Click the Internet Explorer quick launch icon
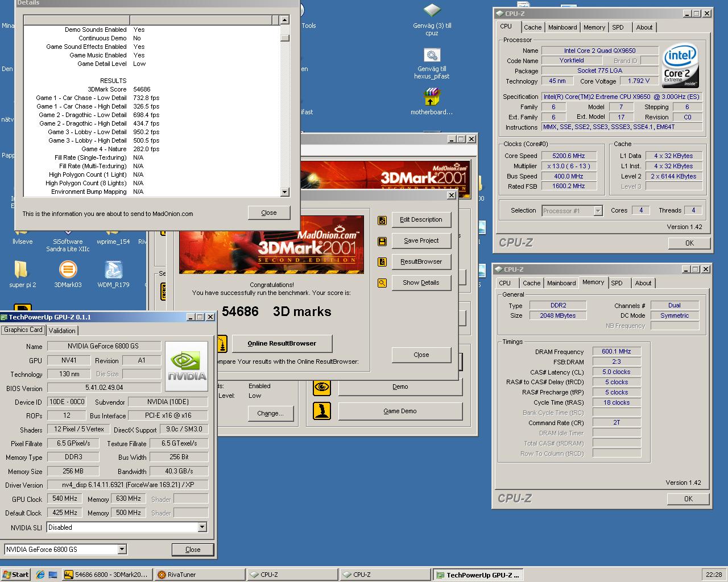The height and width of the screenshot is (582, 728). (40, 575)
